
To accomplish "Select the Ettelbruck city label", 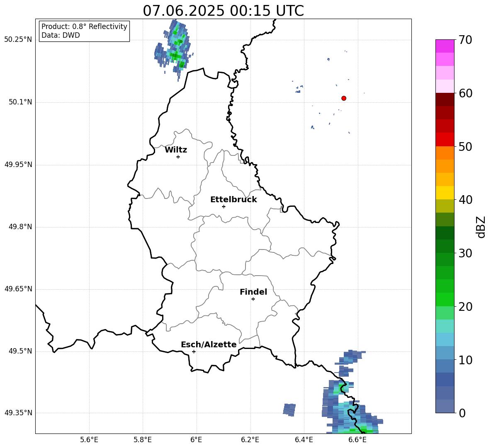I will 233,200.
